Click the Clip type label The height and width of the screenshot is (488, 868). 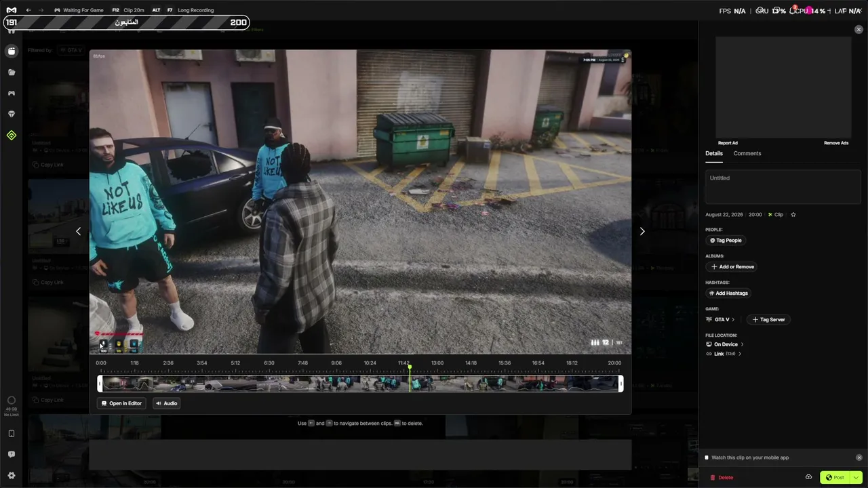point(776,215)
